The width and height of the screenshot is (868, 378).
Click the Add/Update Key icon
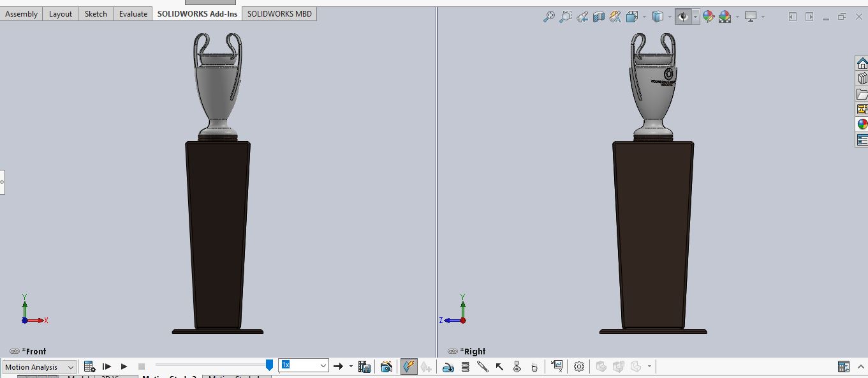coord(425,367)
